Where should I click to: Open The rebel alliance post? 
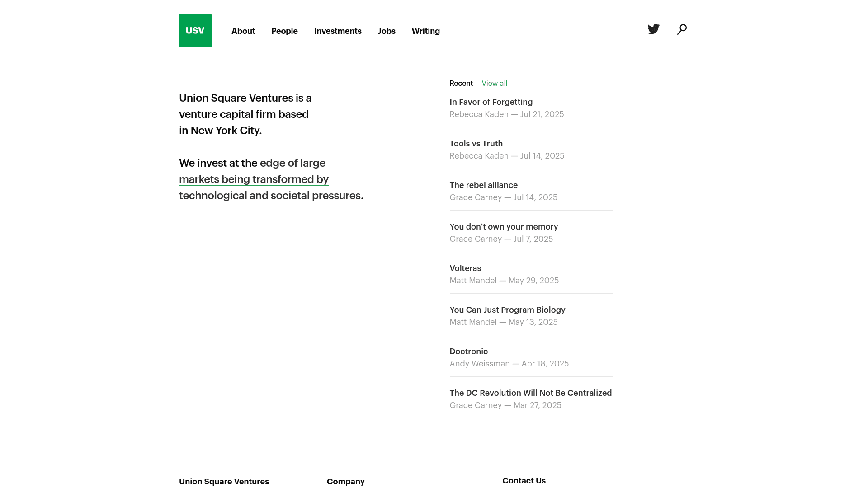click(483, 185)
